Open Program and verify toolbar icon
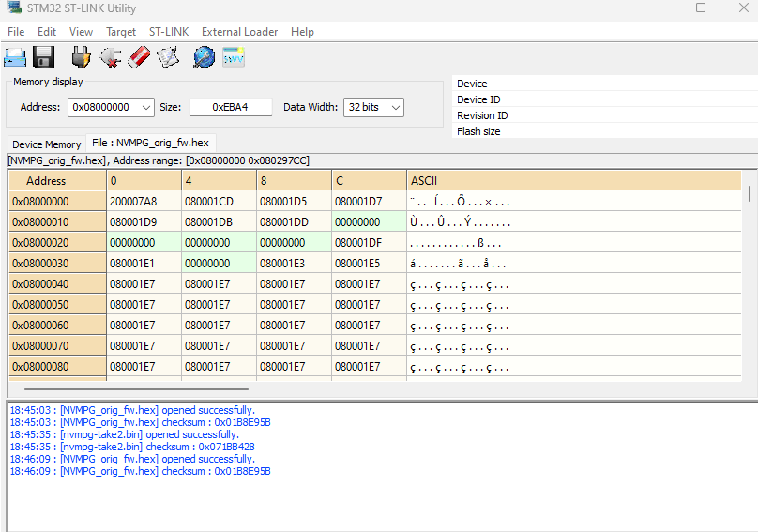758x532 pixels. pos(168,57)
